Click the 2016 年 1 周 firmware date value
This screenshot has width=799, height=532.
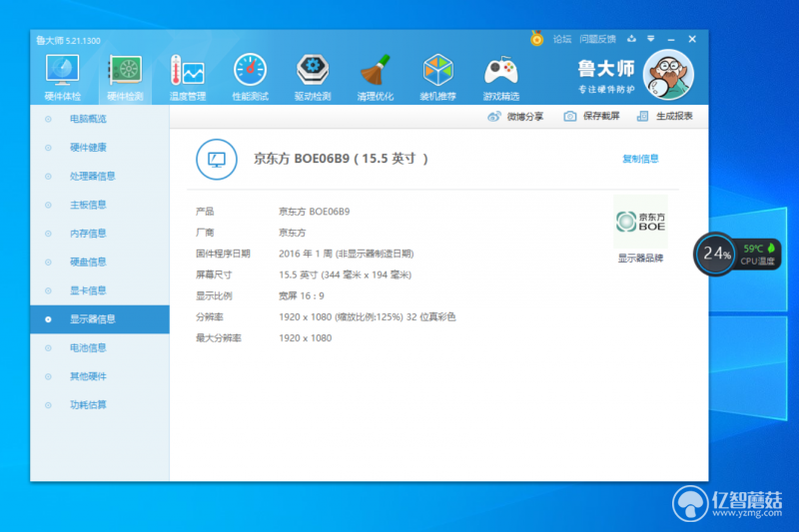coord(347,255)
